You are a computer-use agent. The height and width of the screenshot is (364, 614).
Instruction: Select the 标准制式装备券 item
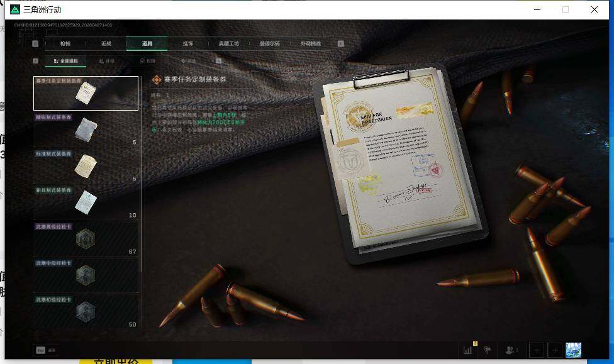(x=86, y=166)
